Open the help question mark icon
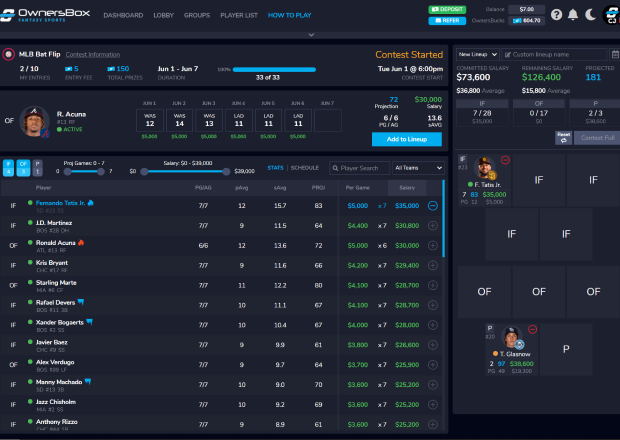620x440 pixels. tap(556, 15)
